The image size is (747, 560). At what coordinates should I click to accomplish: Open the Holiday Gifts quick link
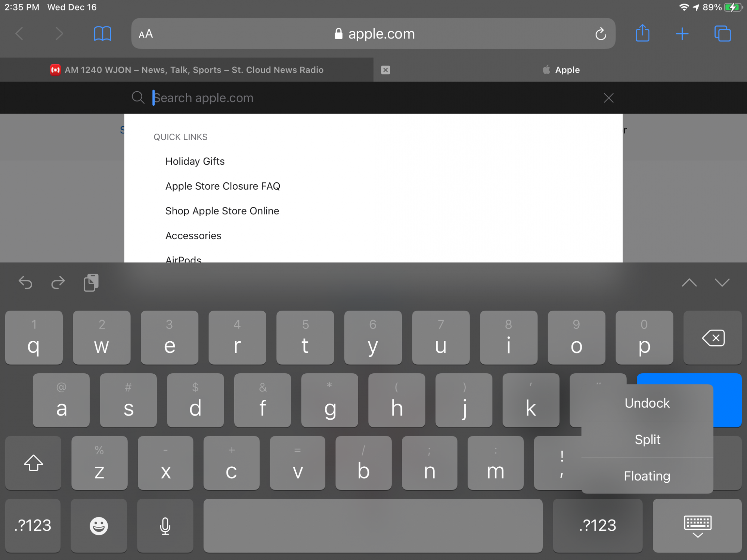tap(195, 161)
